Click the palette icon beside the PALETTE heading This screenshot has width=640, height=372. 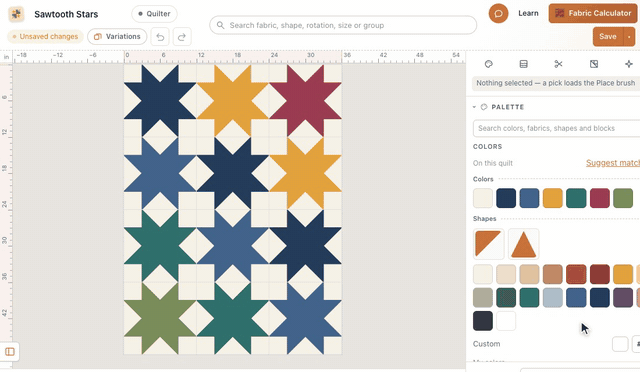(484, 107)
